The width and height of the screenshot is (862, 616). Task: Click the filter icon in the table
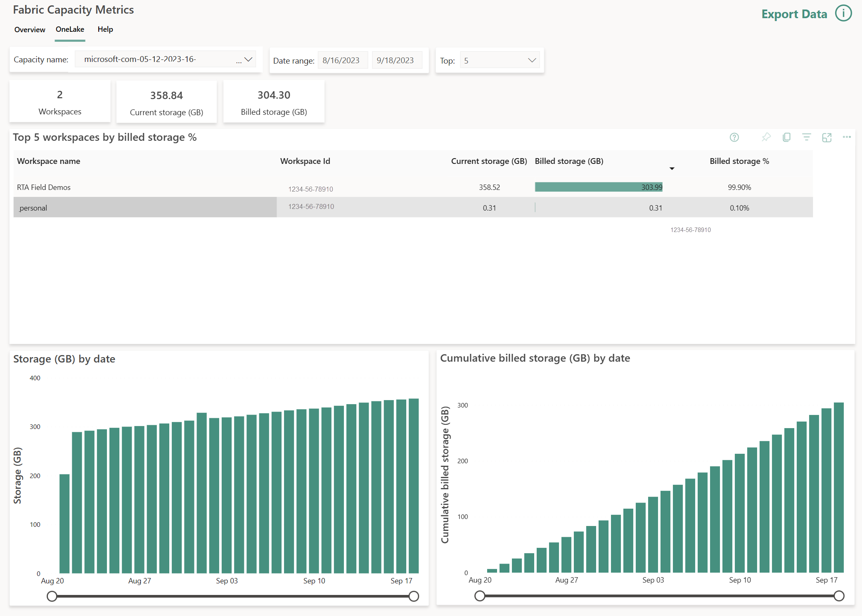tap(806, 139)
